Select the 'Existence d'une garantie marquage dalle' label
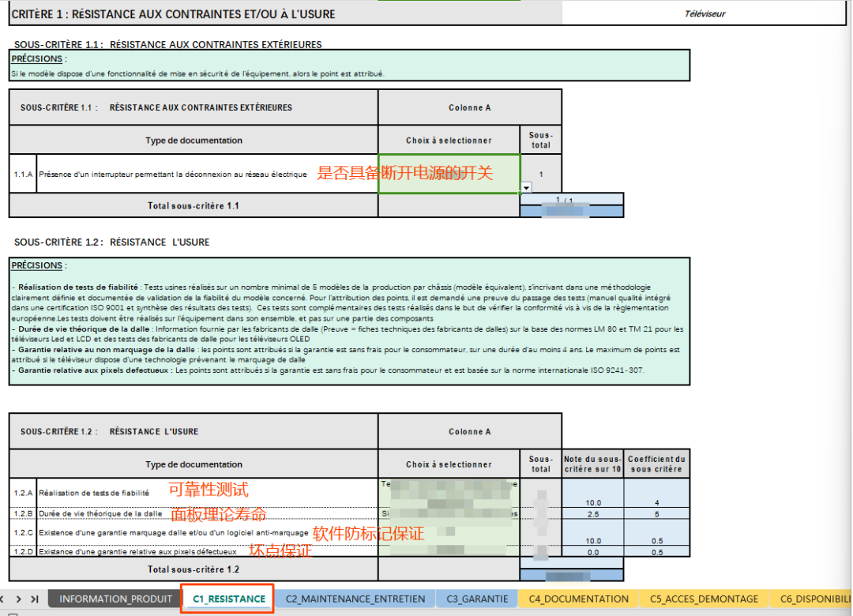Image resolution: width=853 pixels, height=616 pixels. 174,533
